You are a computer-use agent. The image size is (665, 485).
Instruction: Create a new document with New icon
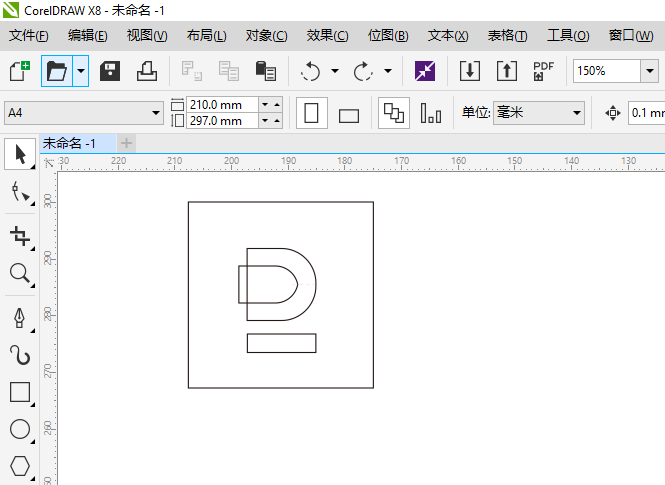20,71
